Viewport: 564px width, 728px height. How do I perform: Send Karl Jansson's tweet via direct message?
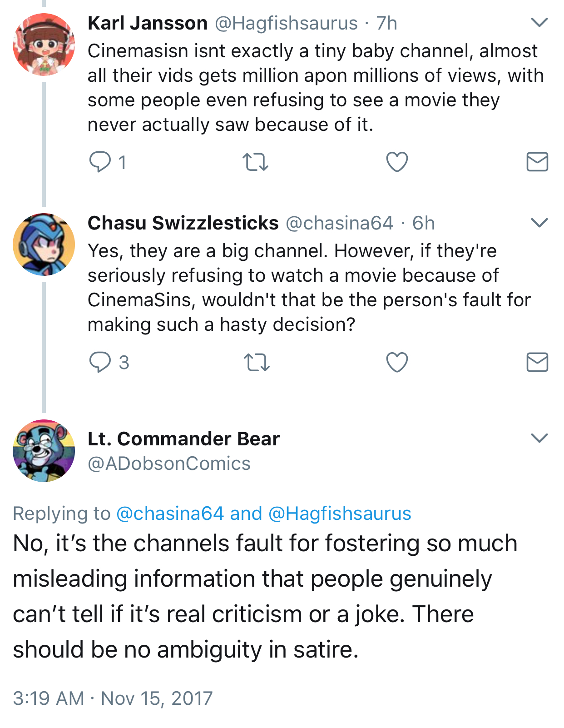point(538,162)
